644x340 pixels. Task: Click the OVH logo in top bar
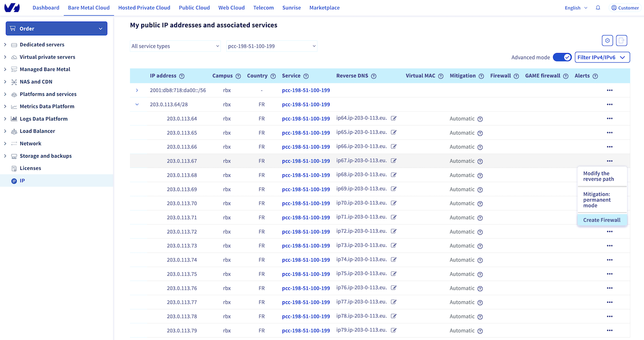(12, 8)
